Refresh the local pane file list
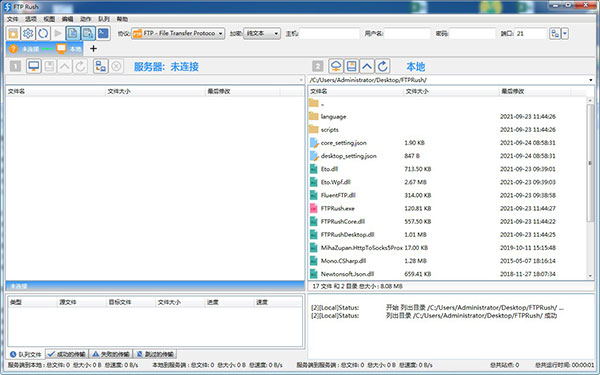The image size is (600, 375). [x=383, y=66]
